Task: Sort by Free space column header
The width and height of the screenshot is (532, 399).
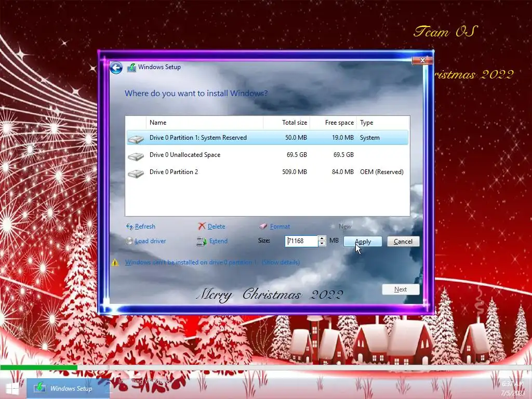Action: click(x=333, y=123)
